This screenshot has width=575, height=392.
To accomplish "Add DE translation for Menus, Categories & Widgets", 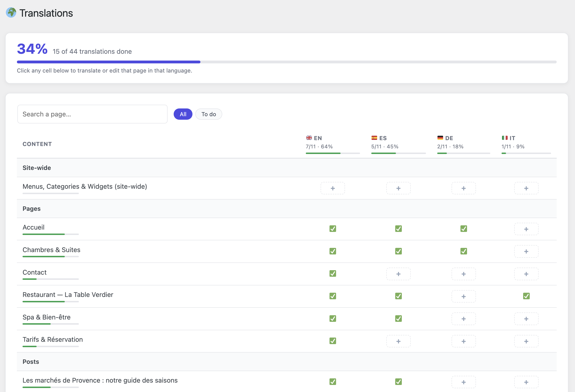I will 464,188.
